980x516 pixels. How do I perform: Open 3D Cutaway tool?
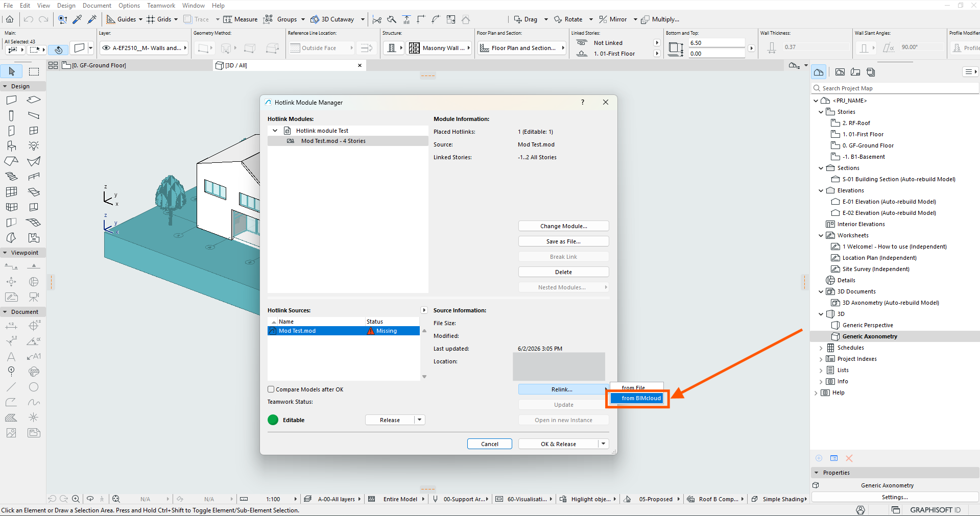pyautogui.click(x=332, y=19)
